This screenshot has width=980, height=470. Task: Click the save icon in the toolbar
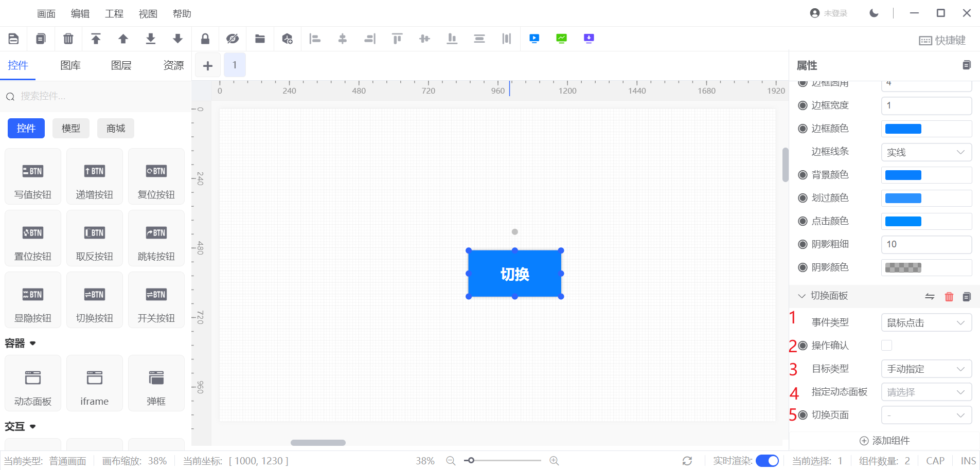coord(14,39)
